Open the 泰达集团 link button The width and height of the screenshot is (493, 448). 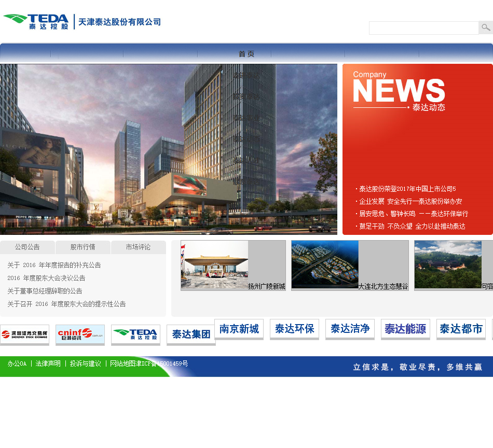point(191,334)
